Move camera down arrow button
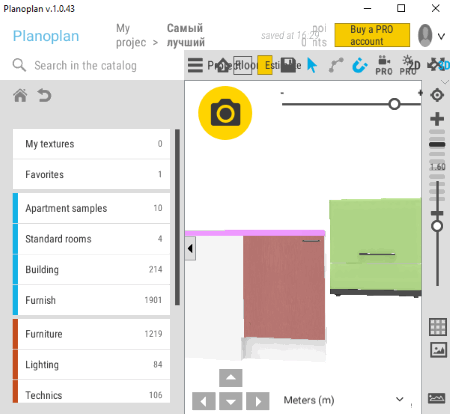Image resolution: width=450 pixels, height=414 pixels. [x=231, y=401]
